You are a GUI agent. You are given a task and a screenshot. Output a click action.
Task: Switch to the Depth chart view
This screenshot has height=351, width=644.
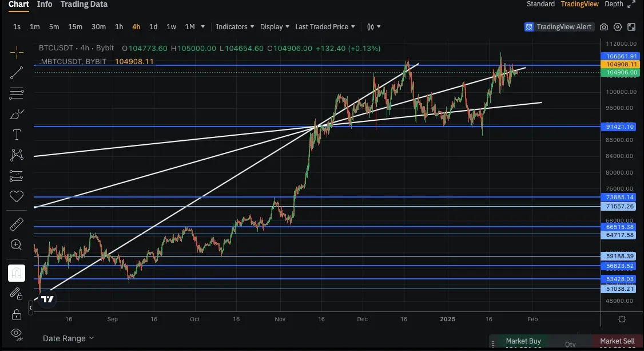(614, 4)
